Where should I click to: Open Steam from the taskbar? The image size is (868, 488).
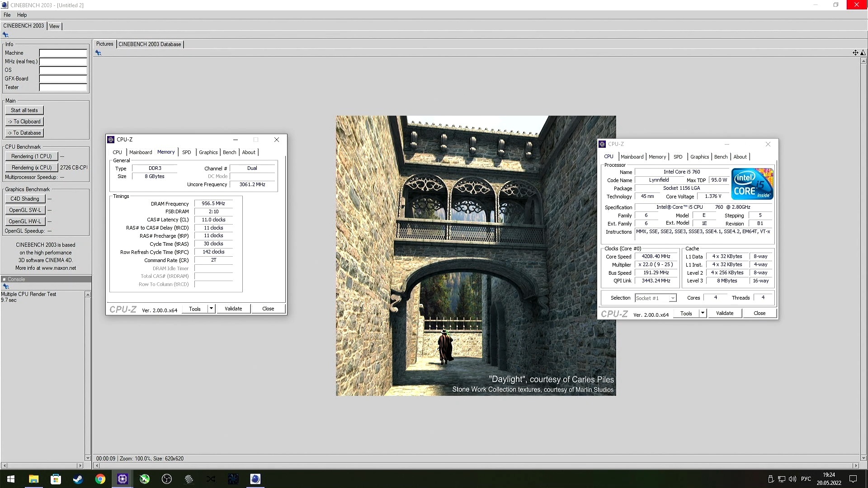(x=78, y=479)
